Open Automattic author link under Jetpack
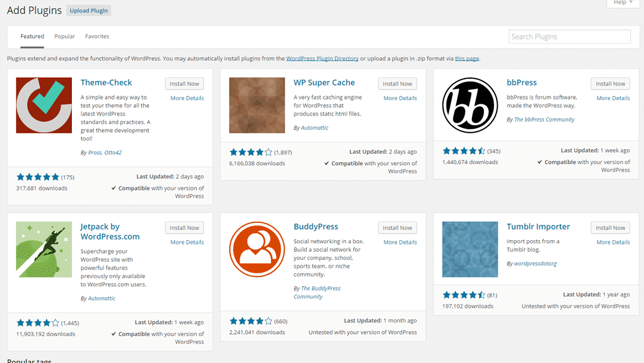Viewport: 644px width, 363px height. click(x=101, y=299)
